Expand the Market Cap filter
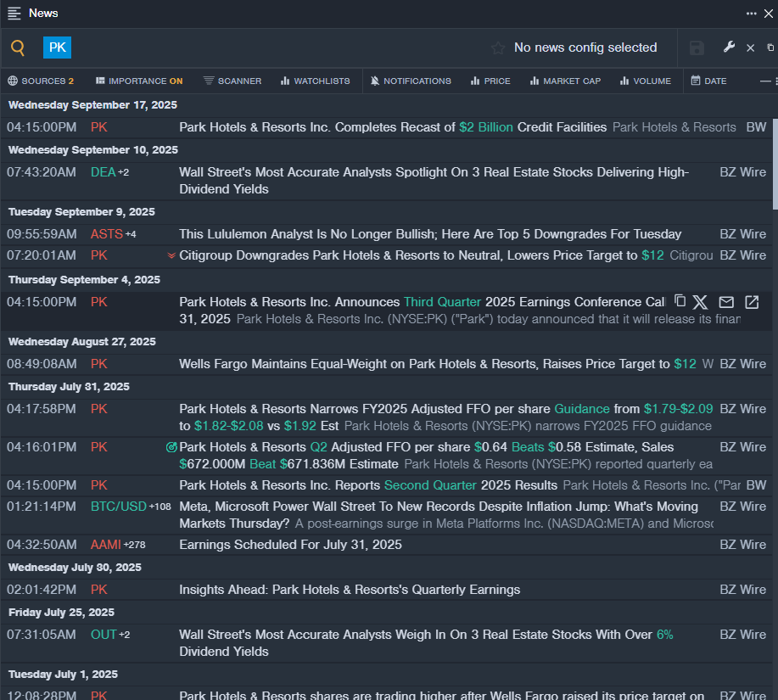778x700 pixels. coord(565,81)
